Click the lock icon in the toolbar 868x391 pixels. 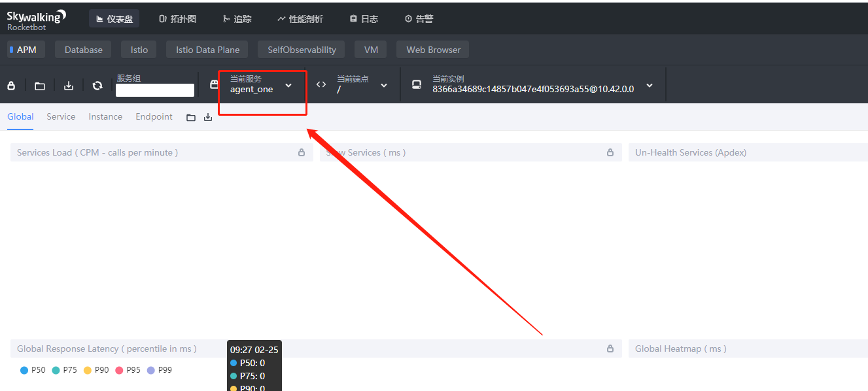pyautogui.click(x=11, y=86)
